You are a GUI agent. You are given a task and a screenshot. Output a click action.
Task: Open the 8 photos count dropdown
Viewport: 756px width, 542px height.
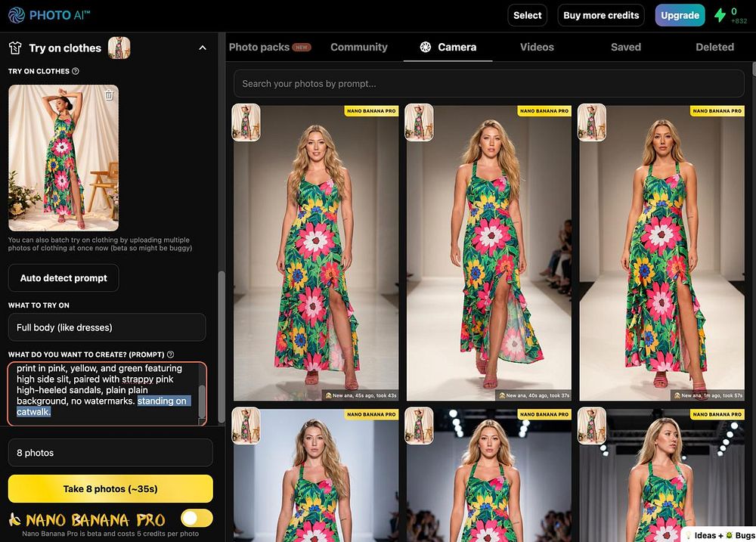(x=110, y=453)
